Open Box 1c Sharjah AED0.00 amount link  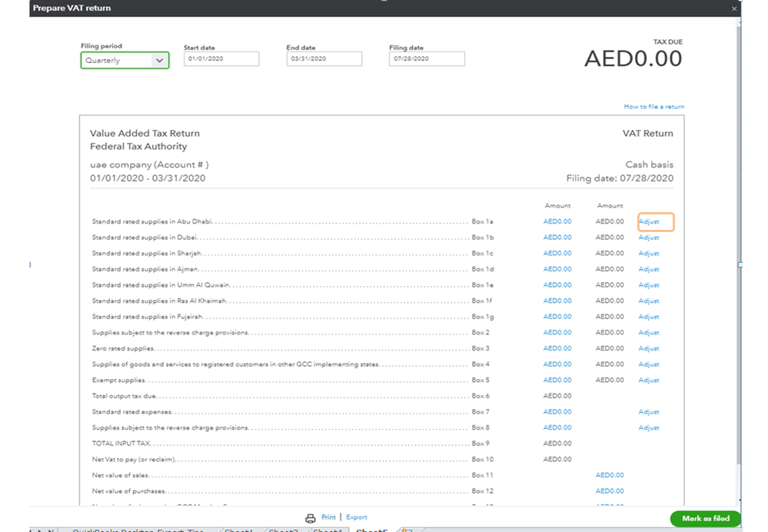[557, 253]
